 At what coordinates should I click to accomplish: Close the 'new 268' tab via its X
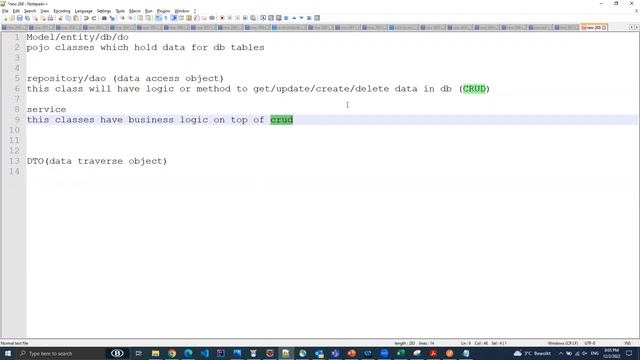604,27
